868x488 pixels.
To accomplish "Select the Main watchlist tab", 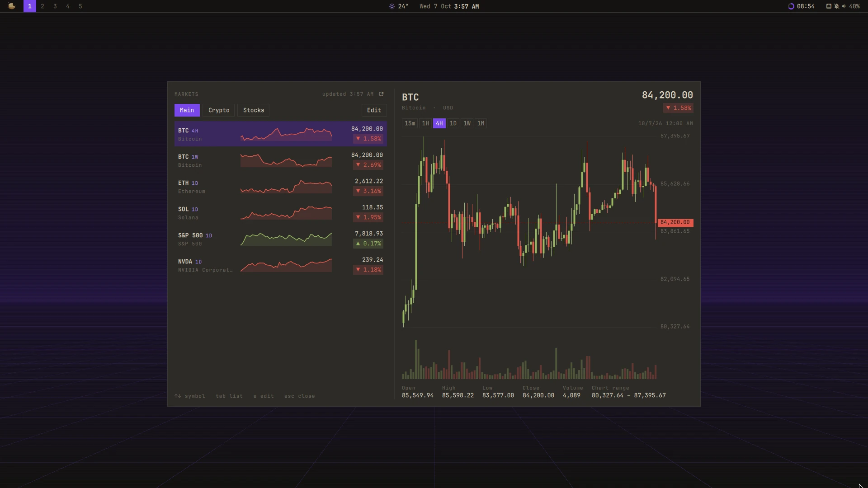I will (187, 110).
